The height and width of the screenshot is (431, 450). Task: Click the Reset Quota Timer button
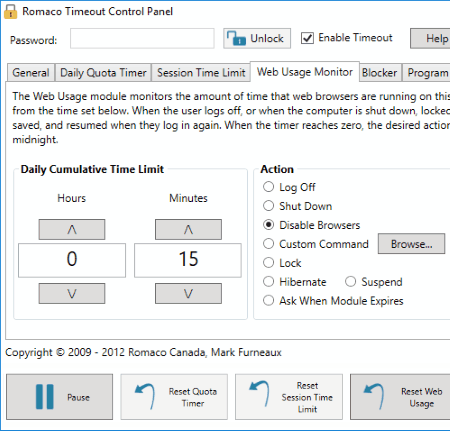tap(174, 397)
